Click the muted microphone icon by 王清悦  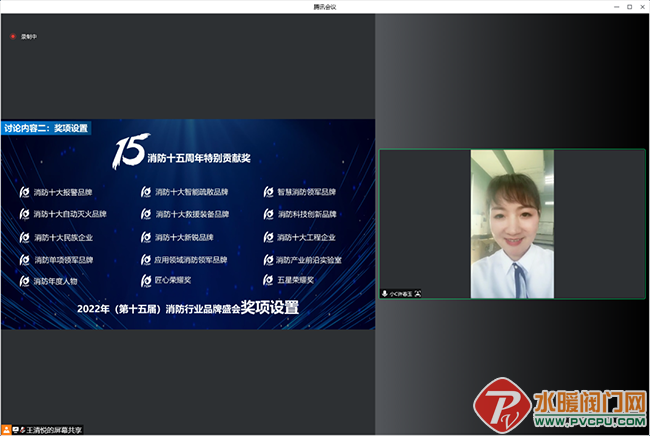tap(22, 430)
